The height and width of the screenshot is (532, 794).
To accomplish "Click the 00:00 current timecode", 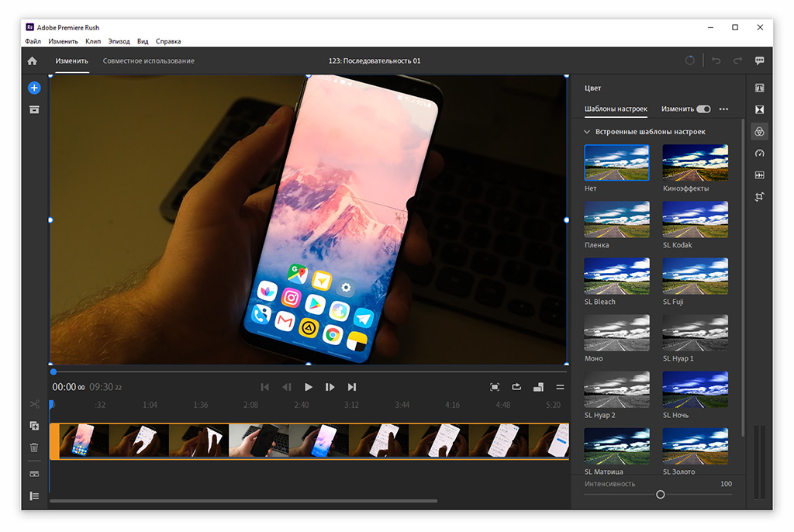I will pyautogui.click(x=68, y=387).
